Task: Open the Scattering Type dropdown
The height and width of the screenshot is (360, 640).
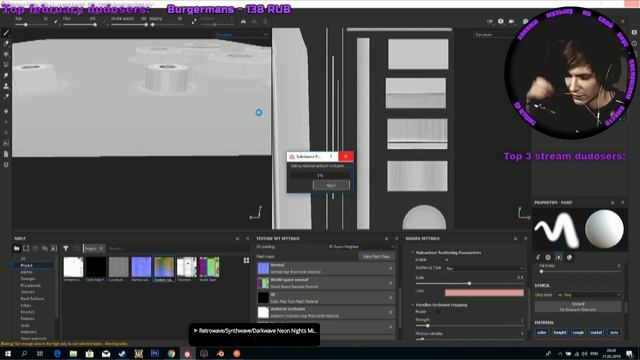Action: click(484, 268)
